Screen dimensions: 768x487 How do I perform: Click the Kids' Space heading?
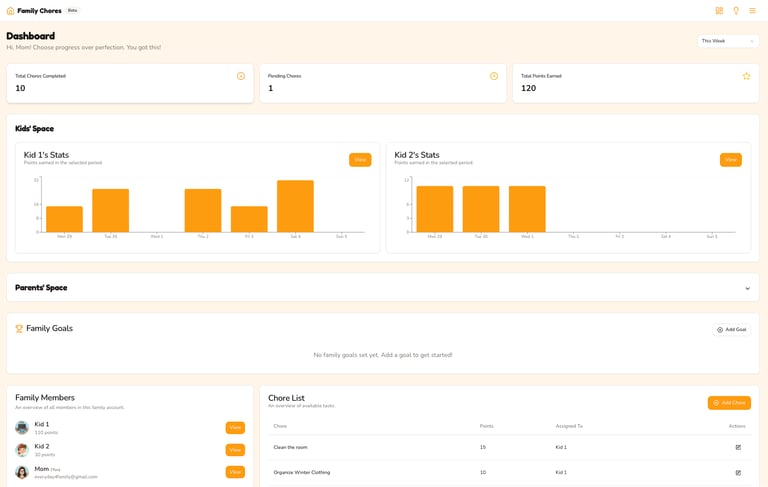pos(34,129)
